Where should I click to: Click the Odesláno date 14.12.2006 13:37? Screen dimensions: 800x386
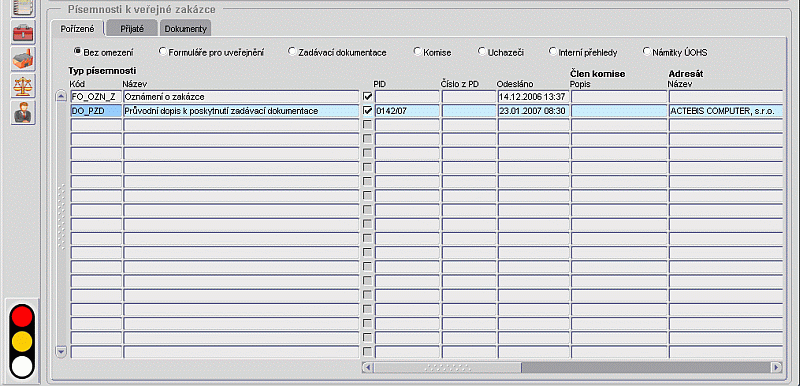point(534,96)
